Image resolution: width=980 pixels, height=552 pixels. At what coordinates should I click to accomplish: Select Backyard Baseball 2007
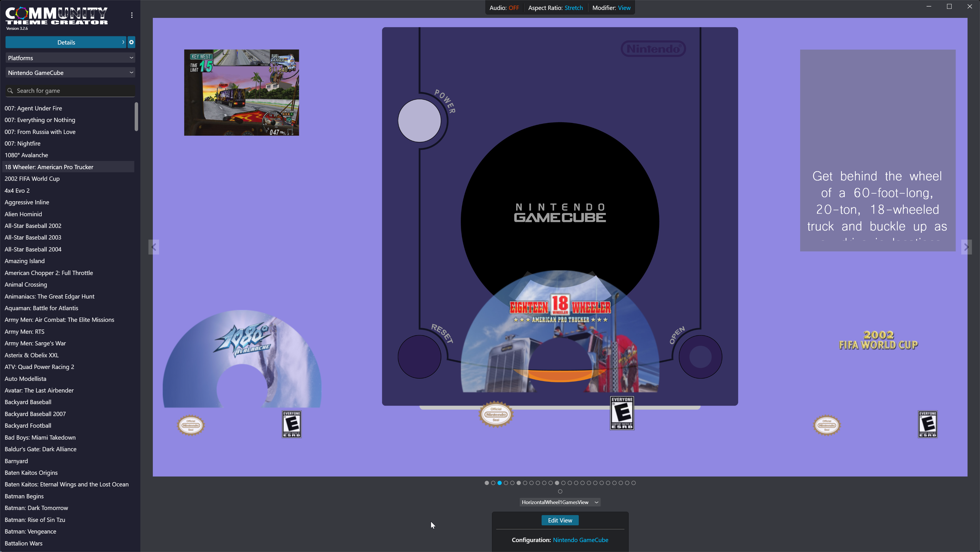(68, 414)
